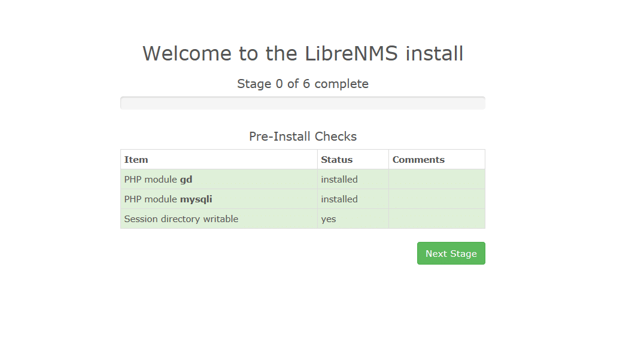The image size is (644, 364).
Task: Select the PHP module mysqli row
Action: (303, 199)
